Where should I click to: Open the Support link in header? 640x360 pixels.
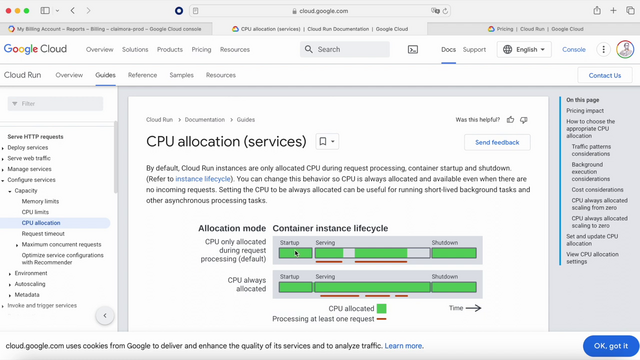click(x=474, y=49)
